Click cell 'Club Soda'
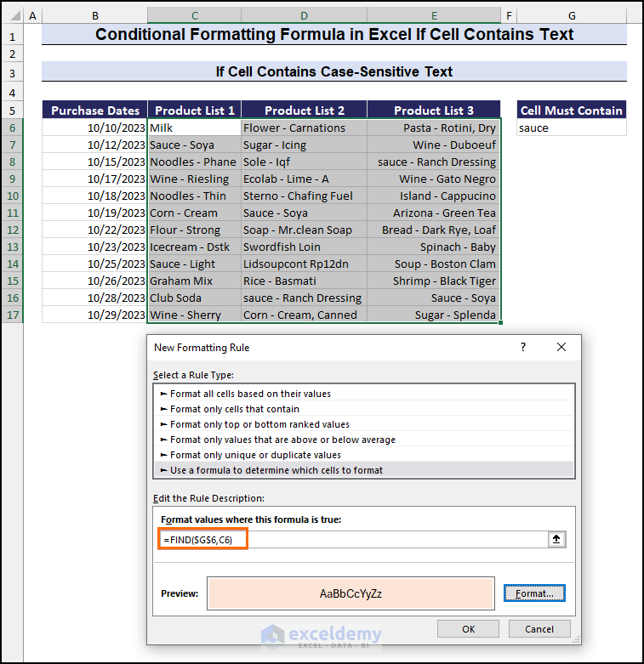Image resolution: width=644 pixels, height=664 pixels. [195, 298]
